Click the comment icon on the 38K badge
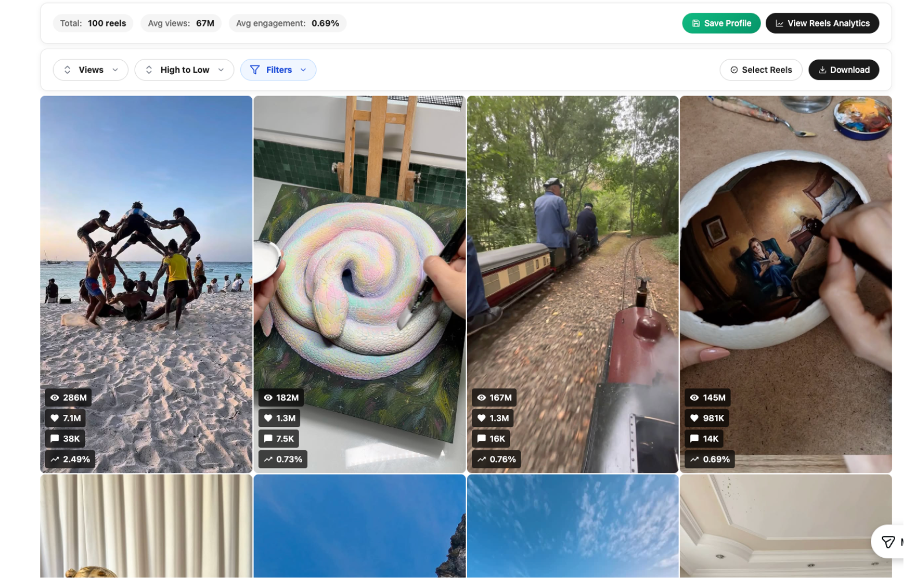 (55, 439)
